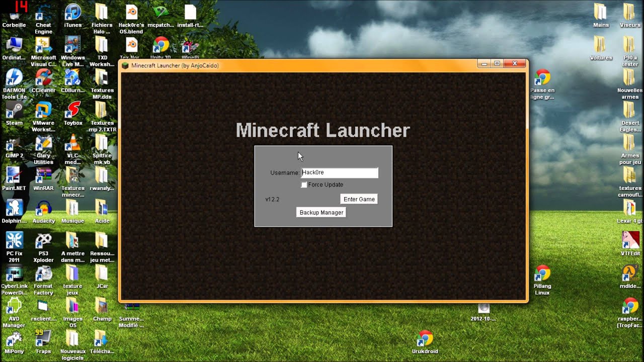Open the Acide folder icon
Screen dimensions: 644x362
[x=102, y=211]
